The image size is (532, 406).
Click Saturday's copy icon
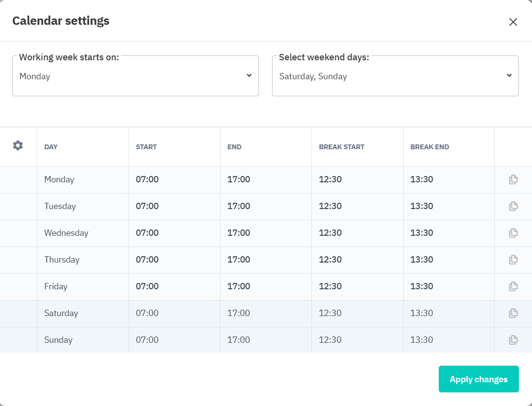pos(513,313)
